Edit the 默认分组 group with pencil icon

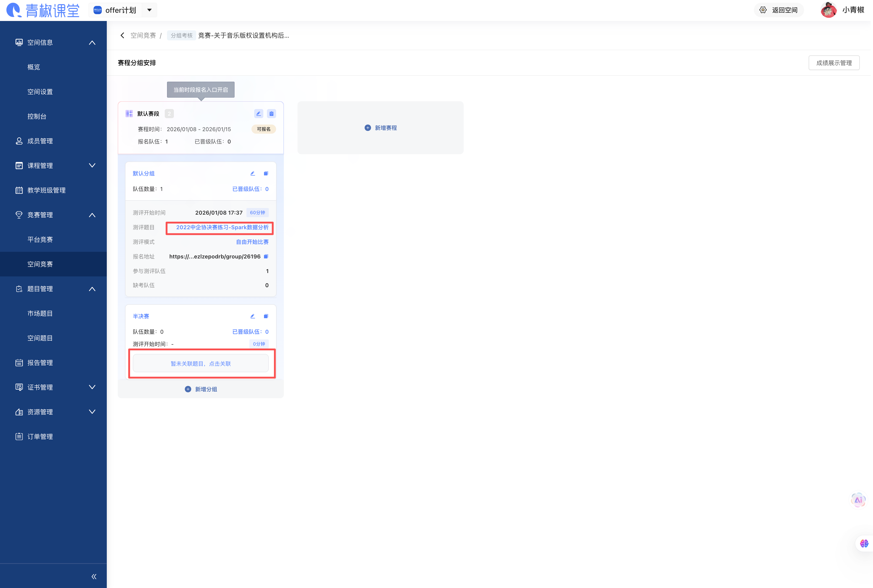(x=253, y=173)
